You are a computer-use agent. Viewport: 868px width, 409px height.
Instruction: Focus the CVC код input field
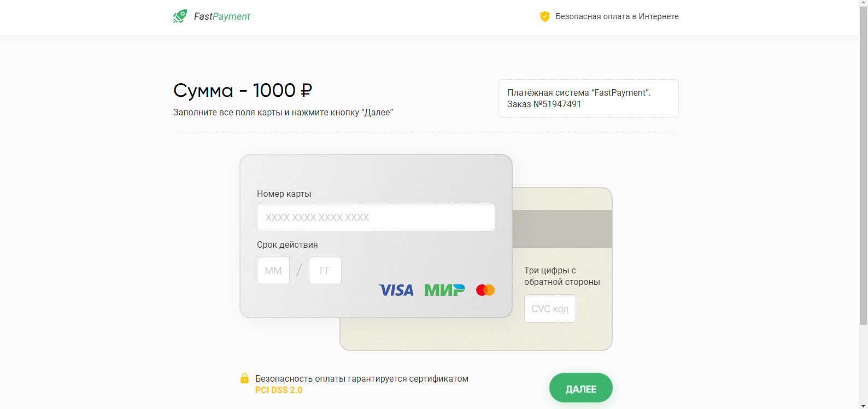pos(550,308)
